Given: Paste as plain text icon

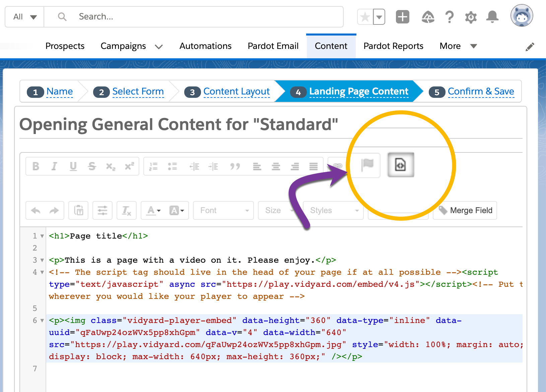Looking at the screenshot, I should click(x=78, y=210).
